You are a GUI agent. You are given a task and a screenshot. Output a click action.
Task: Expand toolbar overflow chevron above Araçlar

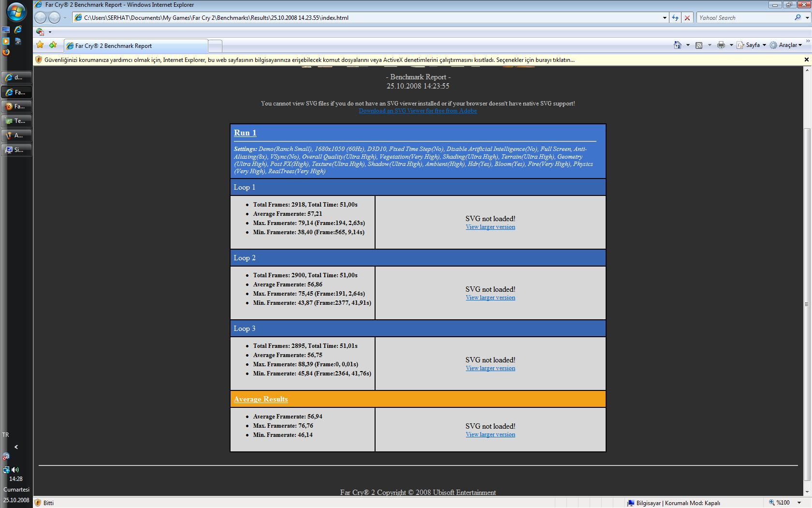(x=808, y=41)
